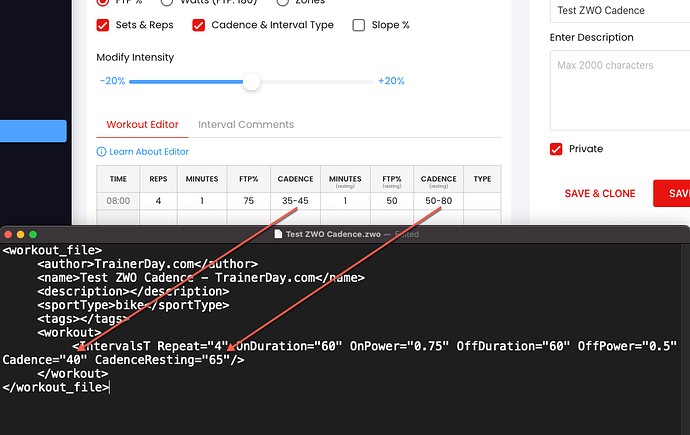The width and height of the screenshot is (690, 435).
Task: Click the sportType bike line in editor
Action: pyautogui.click(x=133, y=305)
